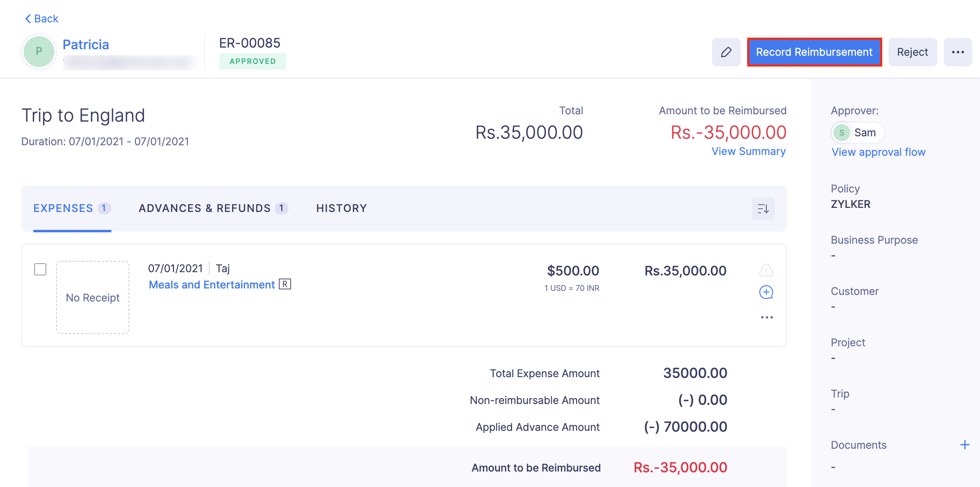
Task: Add a document with plus icon
Action: pos(965,445)
